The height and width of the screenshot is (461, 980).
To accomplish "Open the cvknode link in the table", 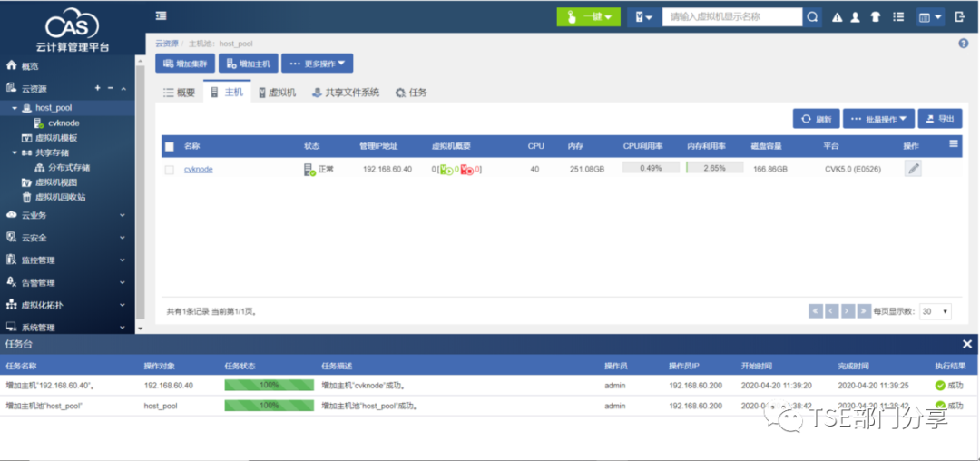I will point(198,170).
